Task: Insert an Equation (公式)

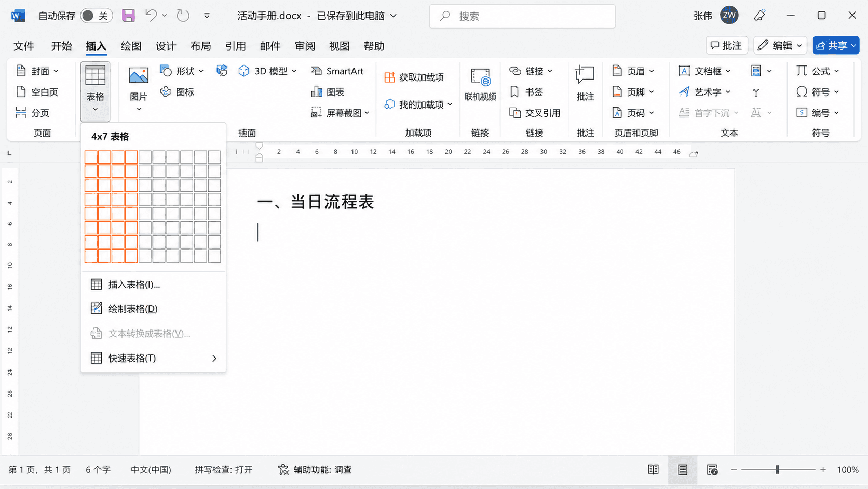Action: pyautogui.click(x=818, y=71)
